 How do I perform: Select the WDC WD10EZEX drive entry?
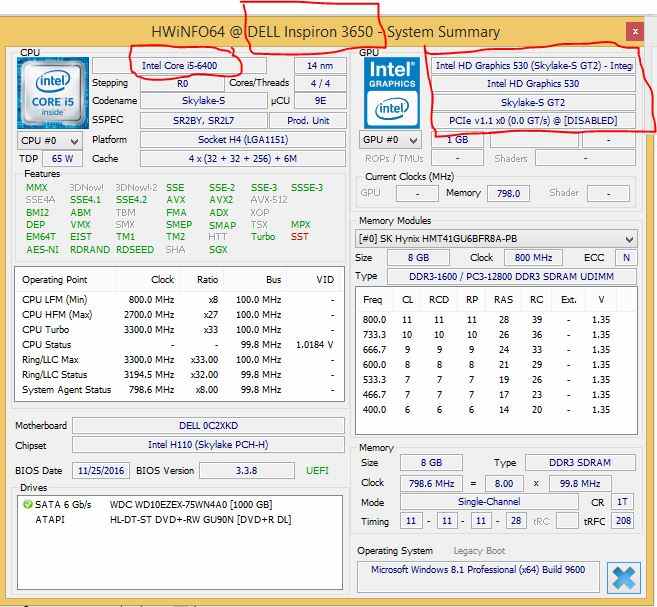coord(190,505)
